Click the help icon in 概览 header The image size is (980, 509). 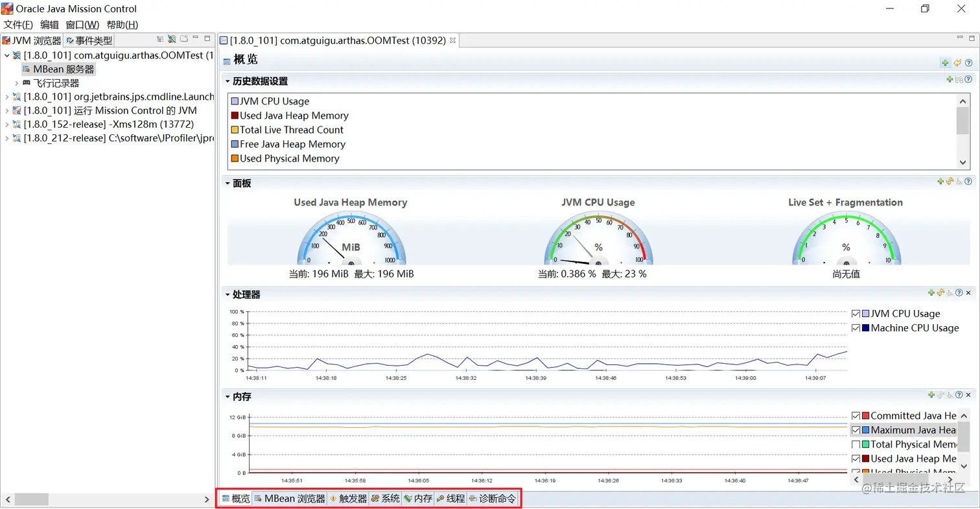coord(969,63)
